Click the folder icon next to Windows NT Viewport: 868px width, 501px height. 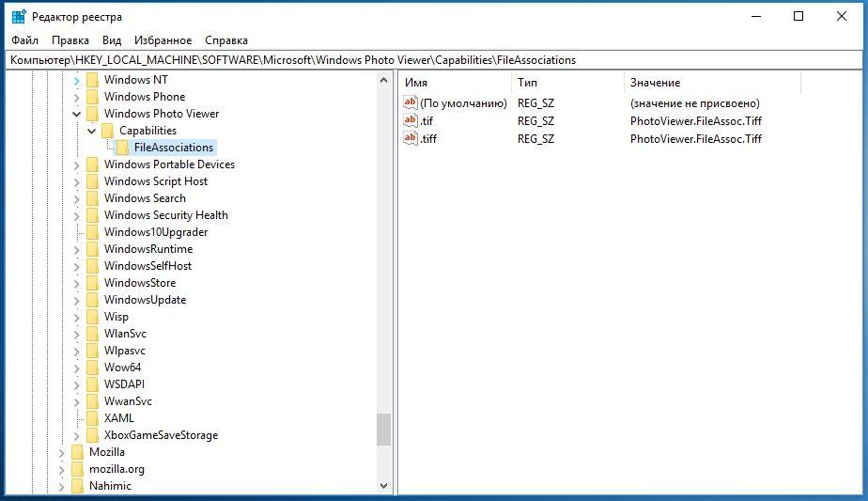pyautogui.click(x=92, y=80)
